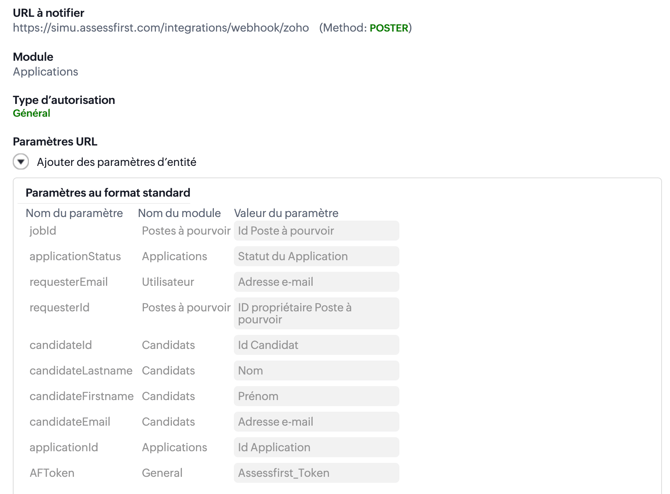Click the ID propriétaire Poste à pourvoir field
This screenshot has height=494, width=670.
(x=316, y=314)
